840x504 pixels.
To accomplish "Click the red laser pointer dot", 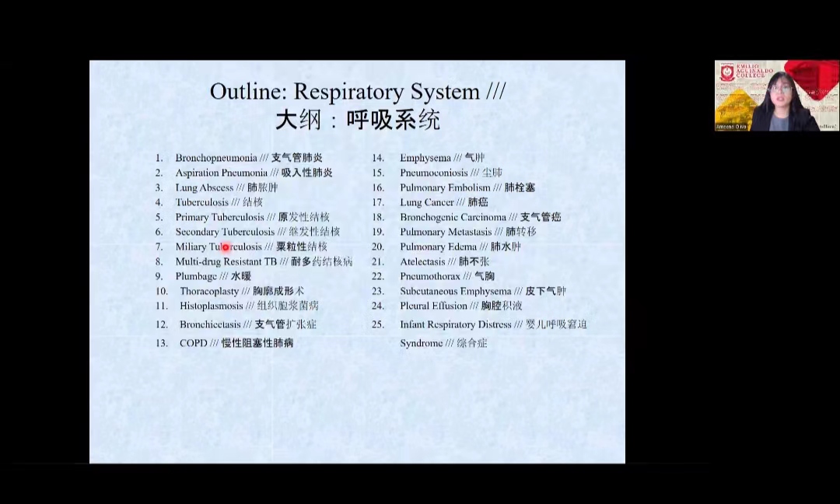I will pyautogui.click(x=226, y=247).
